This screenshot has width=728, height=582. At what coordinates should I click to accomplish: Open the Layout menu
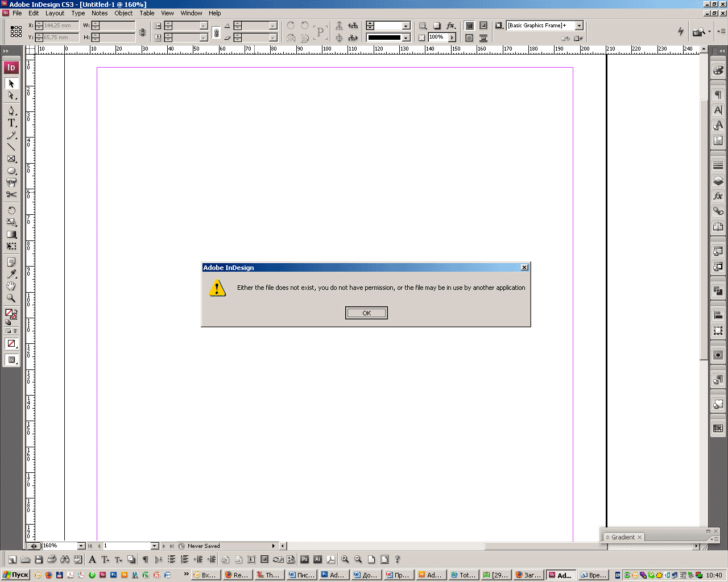pos(55,13)
